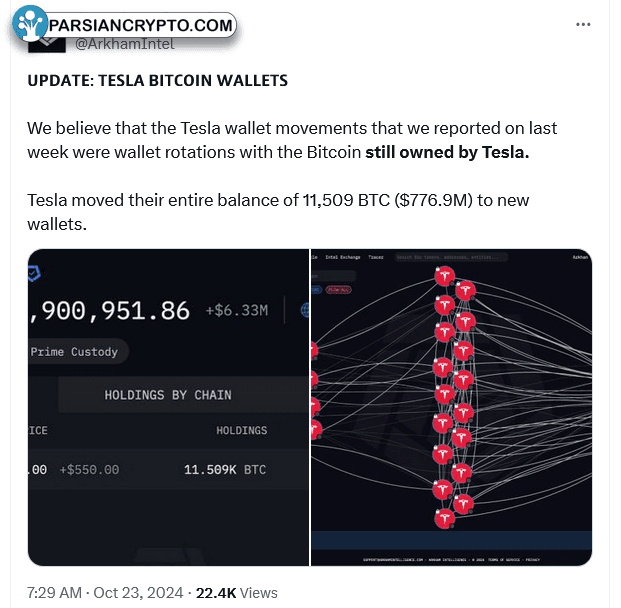Image resolution: width=621 pixels, height=608 pixels.
Task: Click the Arkham search input field
Action: pos(451,257)
